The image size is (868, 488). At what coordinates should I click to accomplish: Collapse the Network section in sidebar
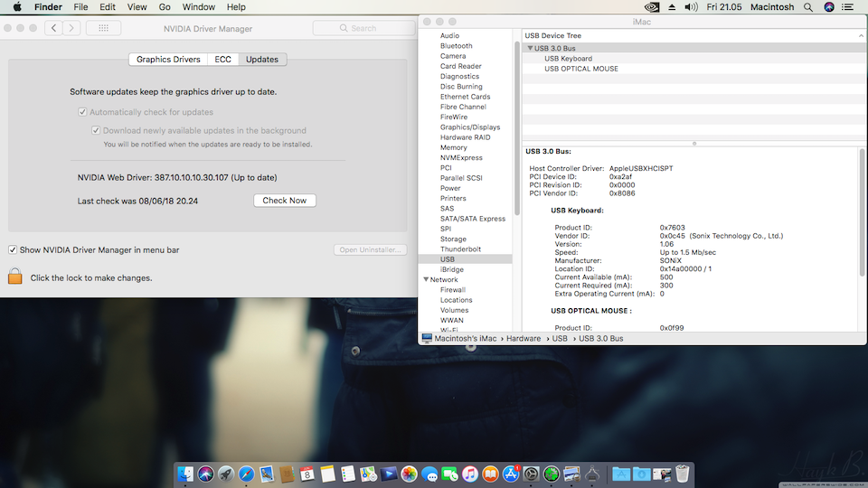click(426, 279)
